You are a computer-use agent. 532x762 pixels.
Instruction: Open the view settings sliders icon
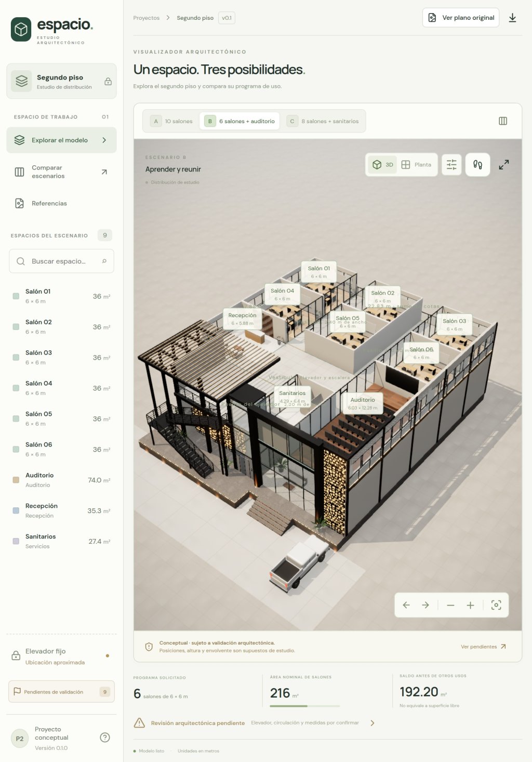point(451,165)
